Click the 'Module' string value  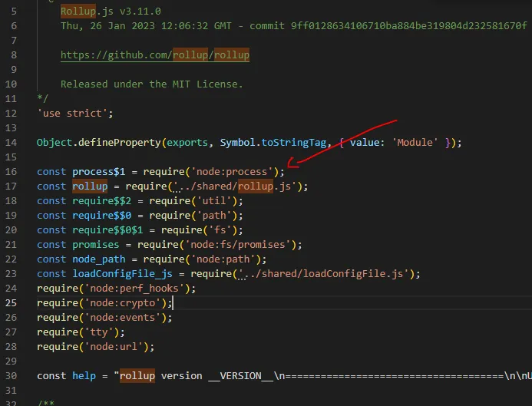tap(415, 143)
